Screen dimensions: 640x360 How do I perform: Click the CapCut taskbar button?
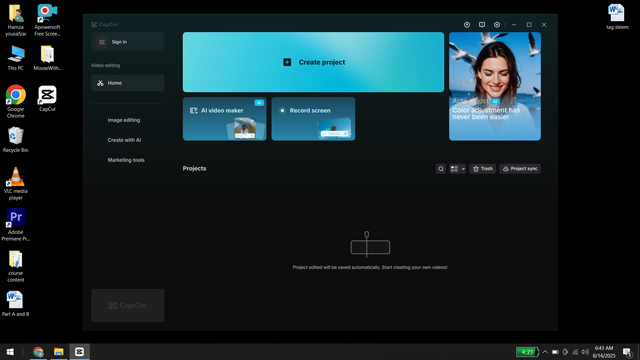(80, 351)
